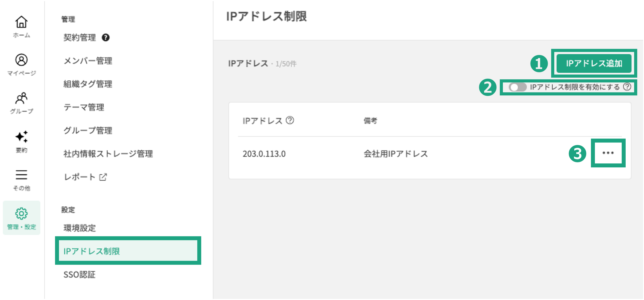Go to the Home icon
The width and height of the screenshot is (644, 300).
click(21, 22)
